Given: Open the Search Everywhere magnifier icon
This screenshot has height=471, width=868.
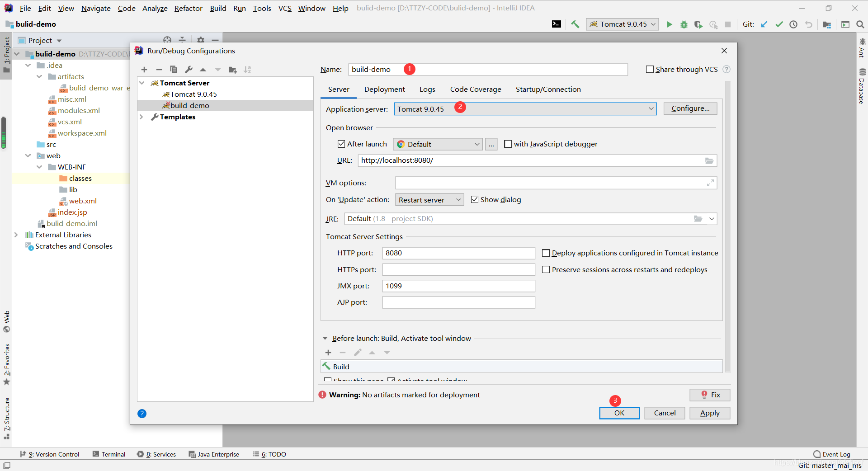Looking at the screenshot, I should pos(860,24).
